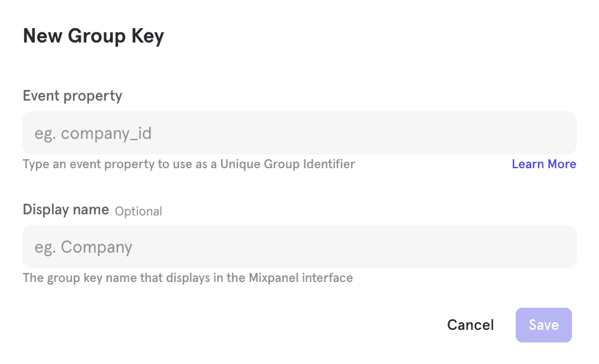This screenshot has height=364, width=599.
Task: Place cursor in the company_id text box
Action: coord(299,133)
